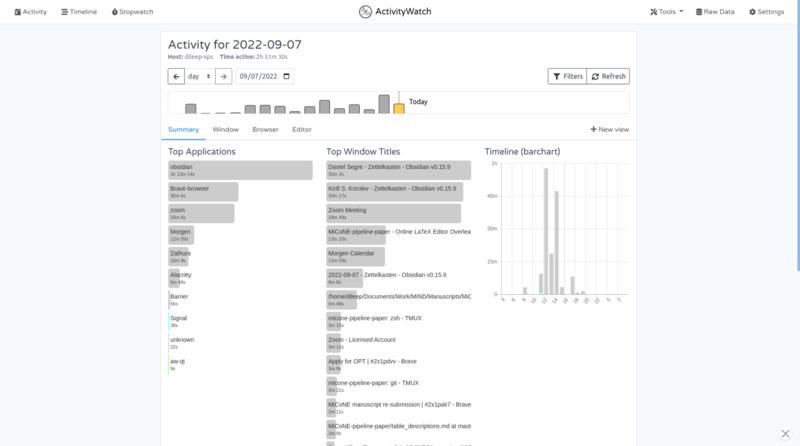The image size is (800, 446).
Task: Open the Filters button
Action: coord(567,76)
